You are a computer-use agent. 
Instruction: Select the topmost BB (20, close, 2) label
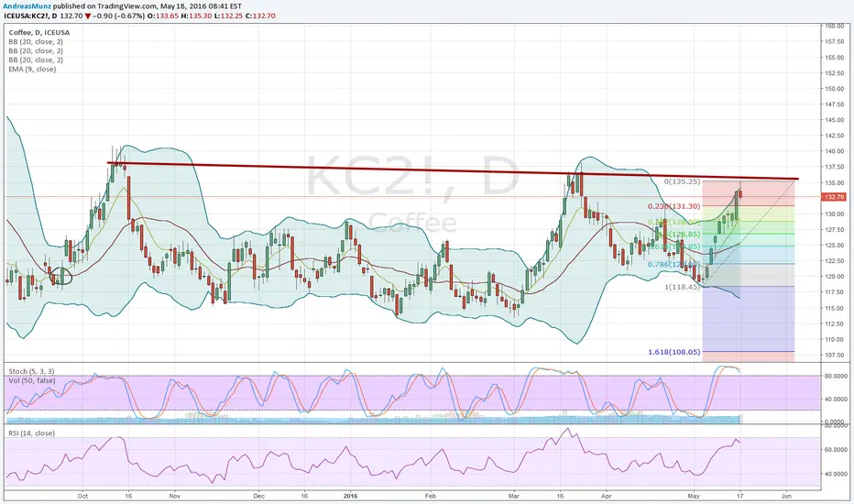point(36,41)
